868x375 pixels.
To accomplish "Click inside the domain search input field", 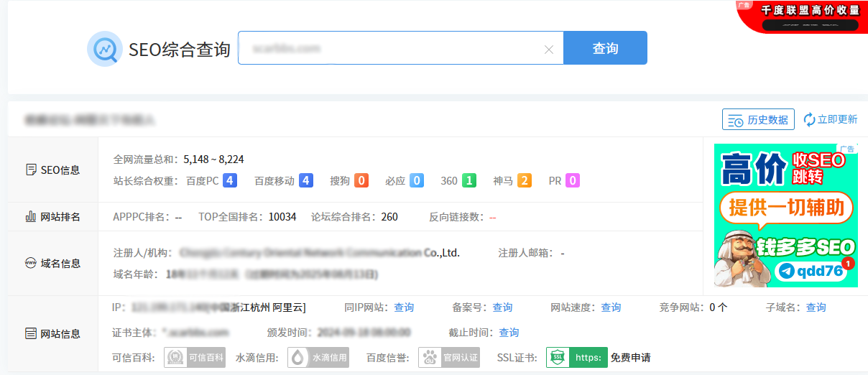I will click(392, 49).
